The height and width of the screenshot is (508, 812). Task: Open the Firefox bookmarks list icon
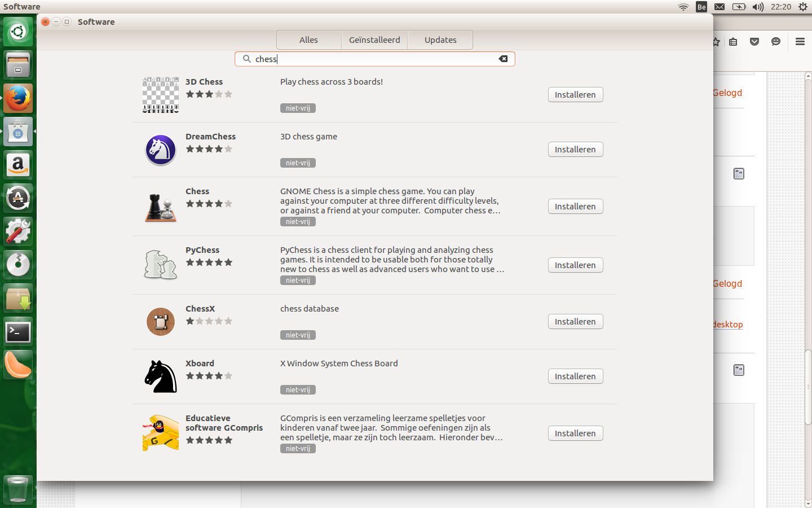(x=733, y=42)
